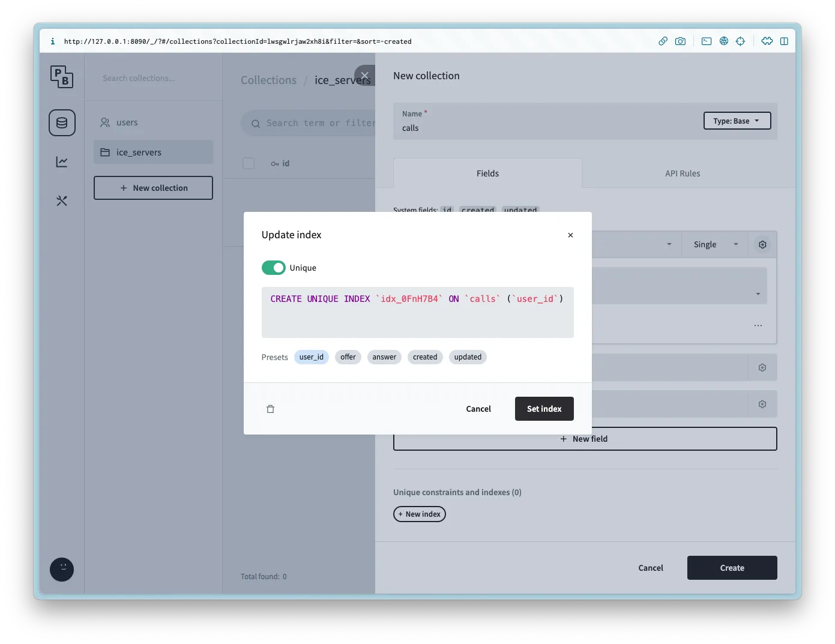Click the camera screenshot icon in browser toolbar
Image resolution: width=835 pixels, height=644 pixels.
(680, 41)
